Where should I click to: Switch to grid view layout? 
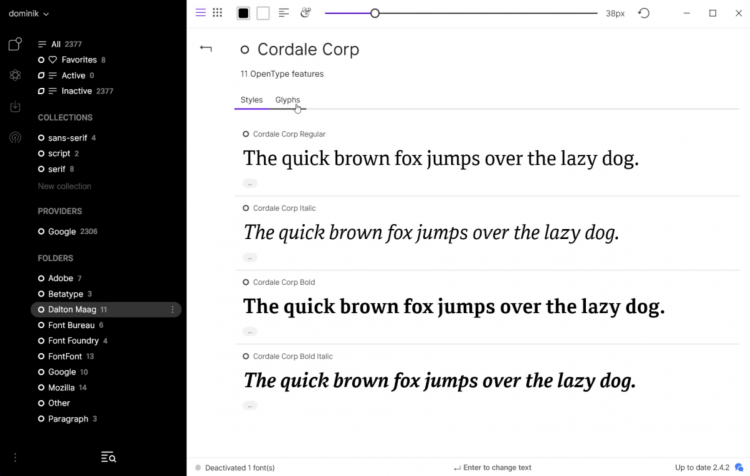click(x=218, y=13)
